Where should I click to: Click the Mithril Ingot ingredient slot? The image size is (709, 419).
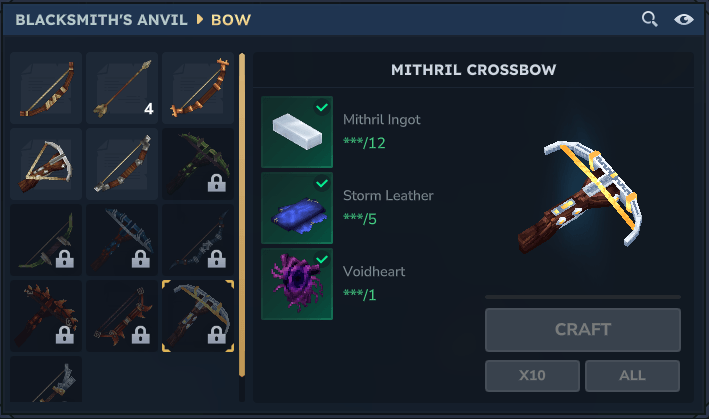(297, 132)
